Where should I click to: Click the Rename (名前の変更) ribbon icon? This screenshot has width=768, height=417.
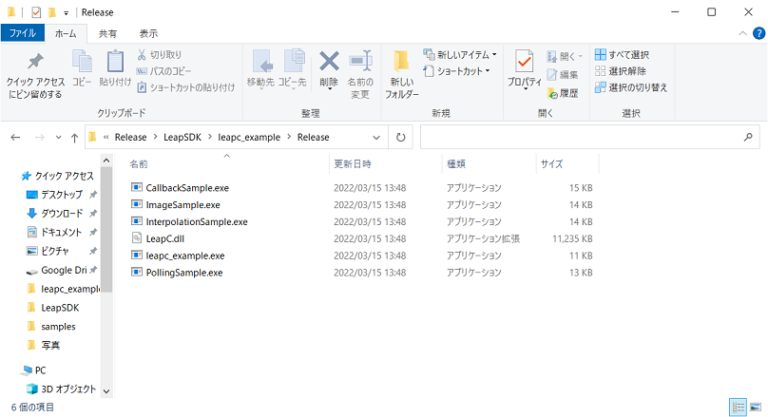tap(360, 72)
